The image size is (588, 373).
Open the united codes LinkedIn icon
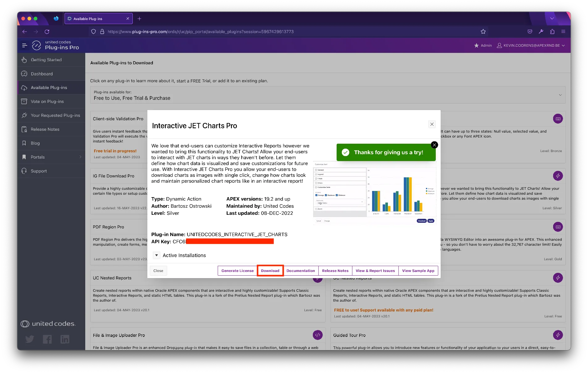coord(65,339)
